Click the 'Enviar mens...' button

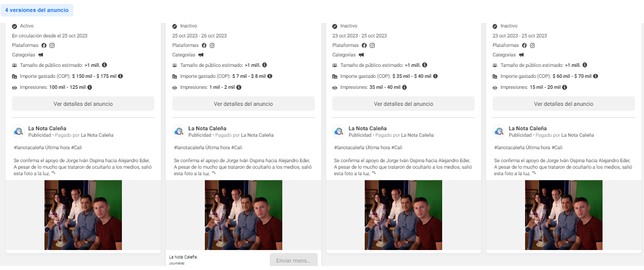294,261
